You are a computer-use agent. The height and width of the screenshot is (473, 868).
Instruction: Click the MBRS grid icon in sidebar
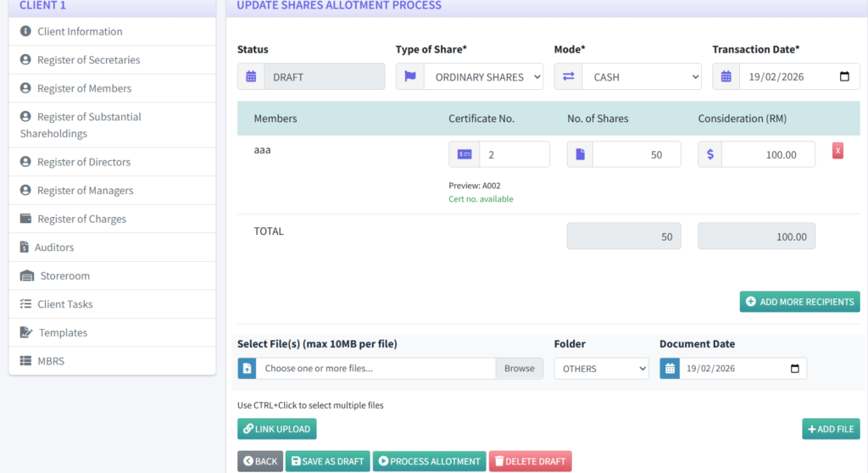pyautogui.click(x=25, y=361)
